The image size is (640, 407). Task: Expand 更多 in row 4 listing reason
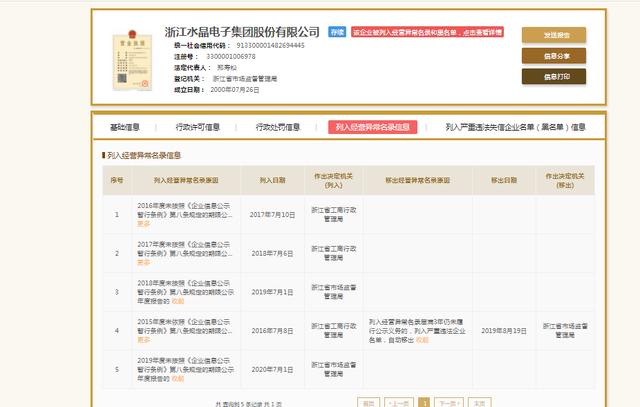click(144, 341)
